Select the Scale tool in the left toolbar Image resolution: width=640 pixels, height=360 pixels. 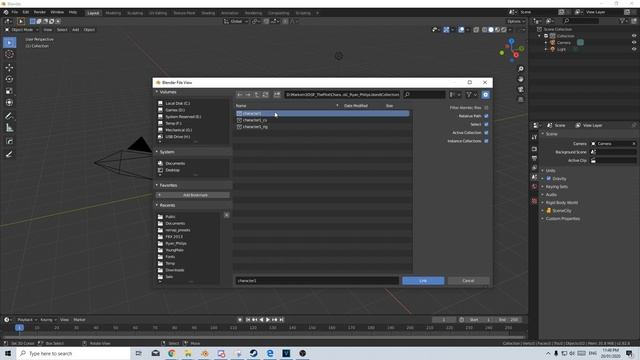point(9,91)
